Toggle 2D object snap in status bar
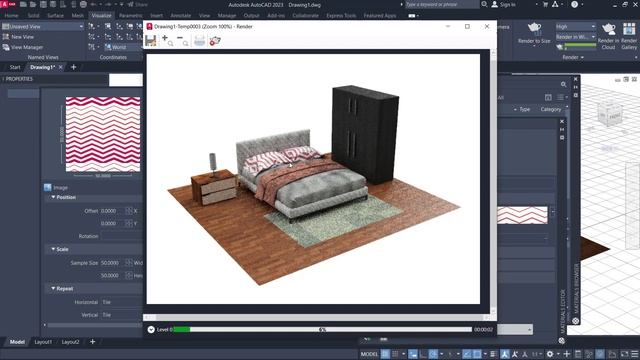Screen dimensions: 640x360 [x=477, y=354]
